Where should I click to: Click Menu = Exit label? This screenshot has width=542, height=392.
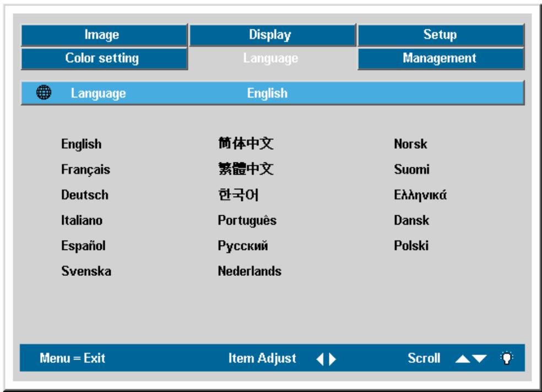click(72, 358)
